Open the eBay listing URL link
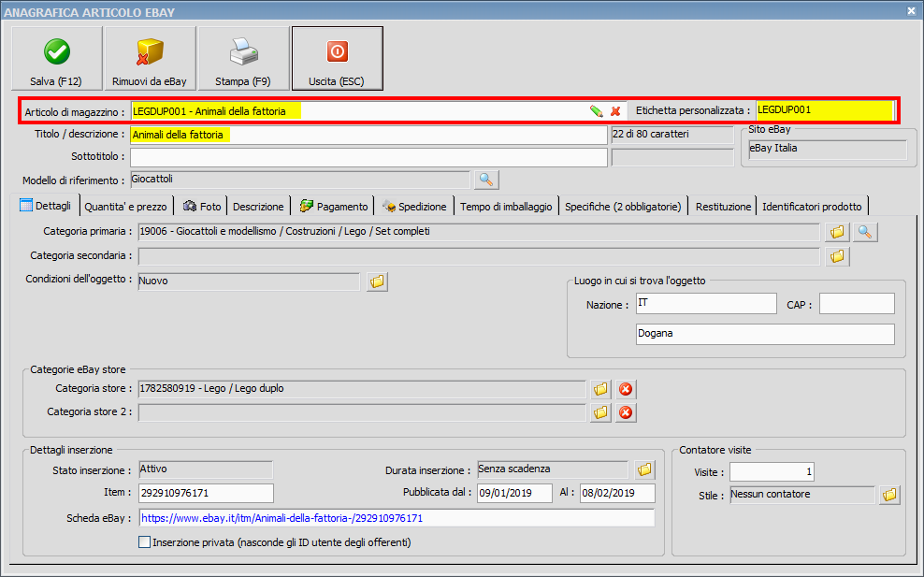Image resolution: width=924 pixels, height=577 pixels. click(282, 518)
